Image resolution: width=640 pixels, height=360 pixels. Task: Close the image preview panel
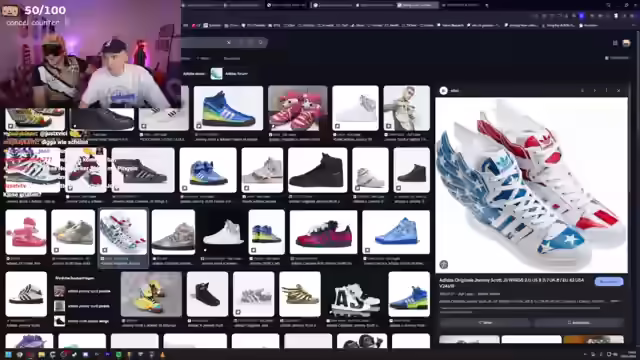[619, 90]
